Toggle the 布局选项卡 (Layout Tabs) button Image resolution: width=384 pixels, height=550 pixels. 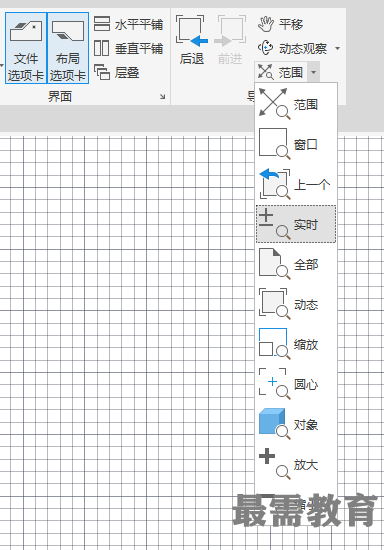68,48
